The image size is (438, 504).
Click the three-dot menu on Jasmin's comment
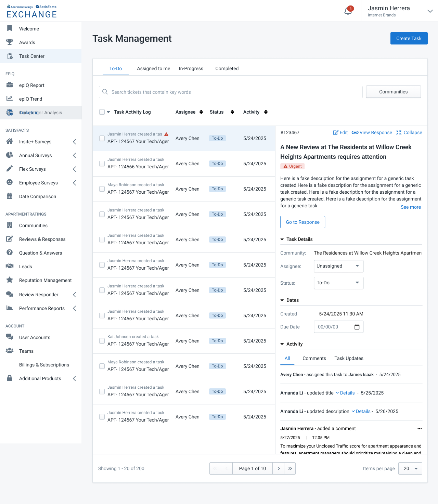tap(420, 429)
